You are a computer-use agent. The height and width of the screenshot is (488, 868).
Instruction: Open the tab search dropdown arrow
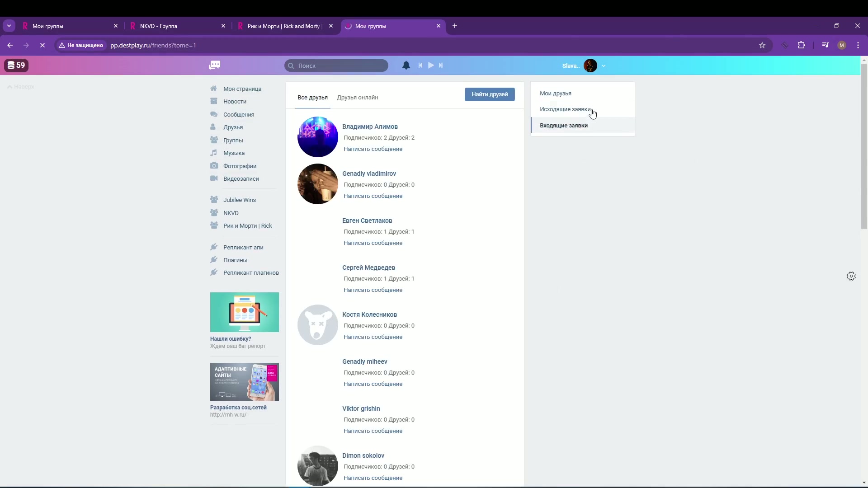point(9,26)
